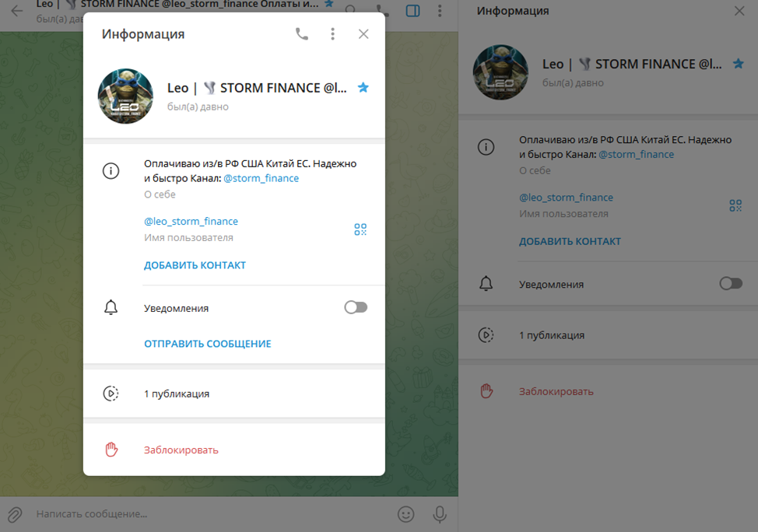Start voice call from chat header
758x532 pixels.
382,11
